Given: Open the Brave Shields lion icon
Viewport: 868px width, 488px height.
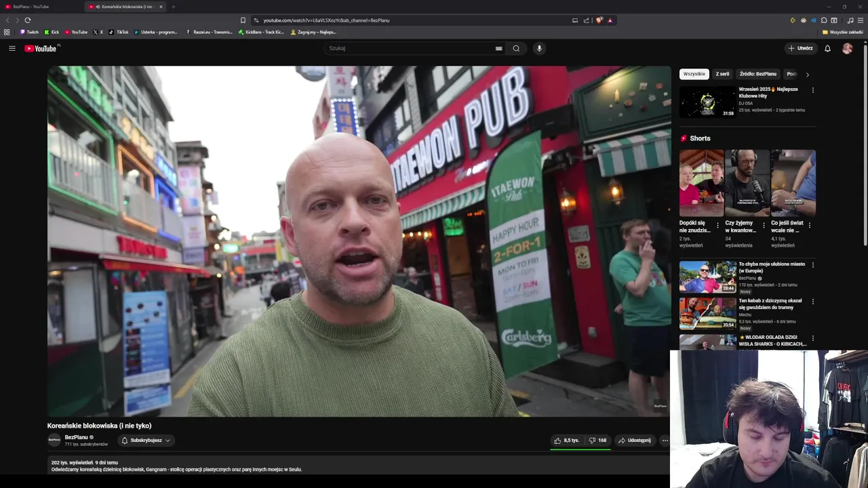Looking at the screenshot, I should click(x=599, y=20).
